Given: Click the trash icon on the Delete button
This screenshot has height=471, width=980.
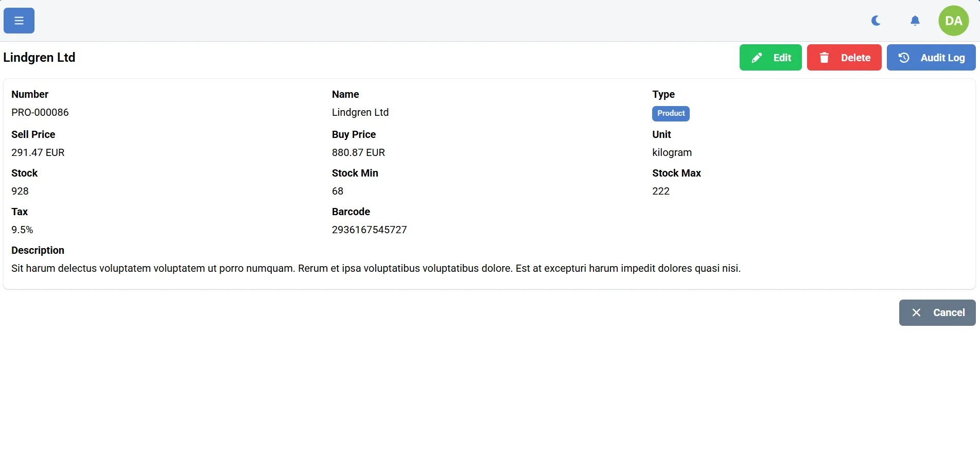Looking at the screenshot, I should click(824, 58).
